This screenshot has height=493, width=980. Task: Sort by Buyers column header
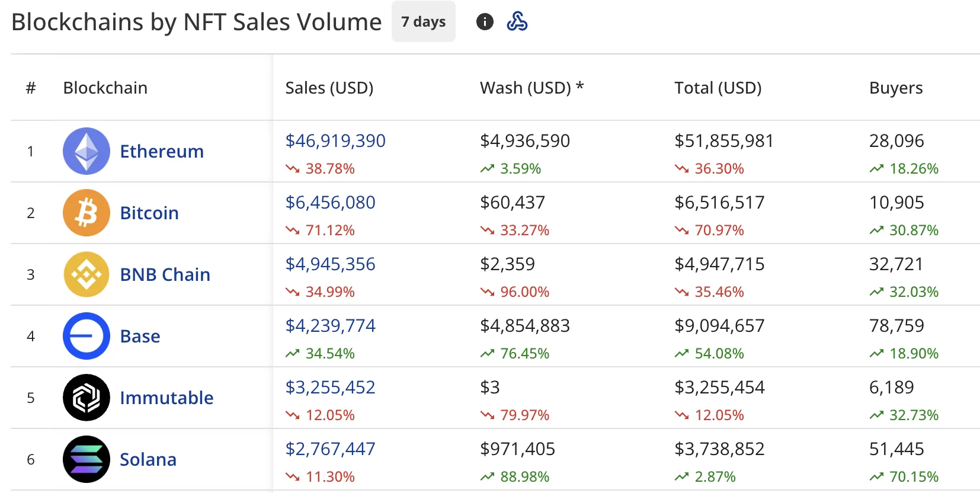(x=895, y=88)
